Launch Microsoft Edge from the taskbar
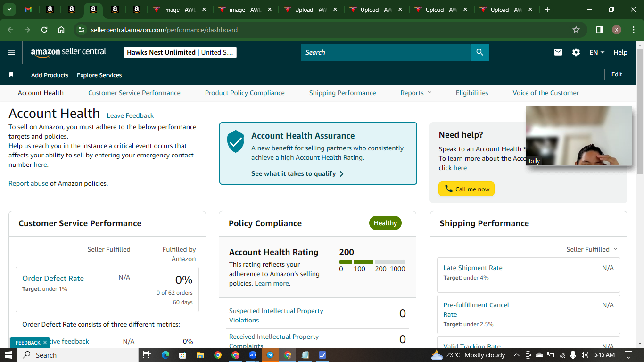This screenshot has height=362, width=644. click(165, 355)
